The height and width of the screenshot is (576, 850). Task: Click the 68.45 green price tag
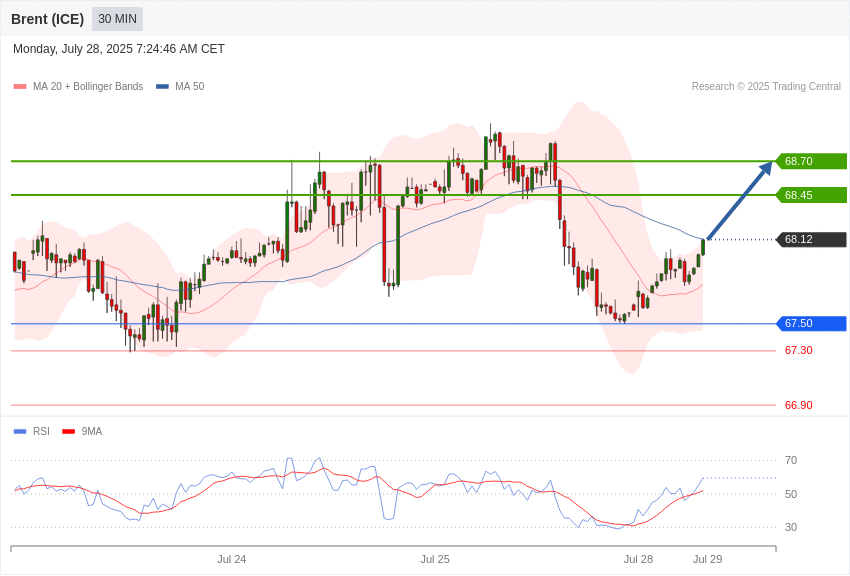[811, 195]
